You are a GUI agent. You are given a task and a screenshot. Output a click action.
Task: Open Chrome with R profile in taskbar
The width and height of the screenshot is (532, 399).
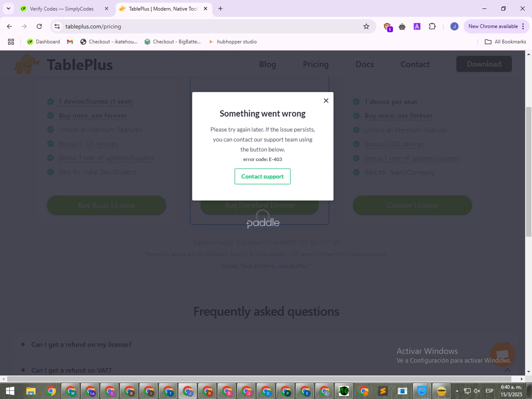point(208,391)
